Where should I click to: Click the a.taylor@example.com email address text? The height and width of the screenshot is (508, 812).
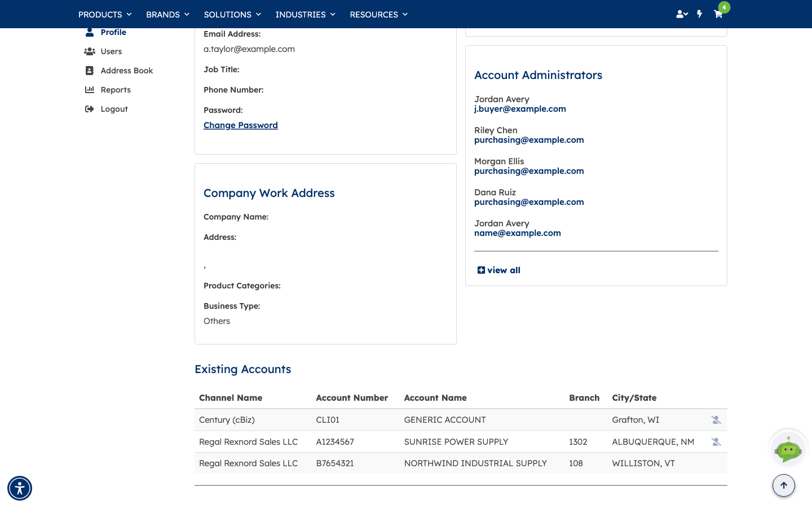(249, 49)
